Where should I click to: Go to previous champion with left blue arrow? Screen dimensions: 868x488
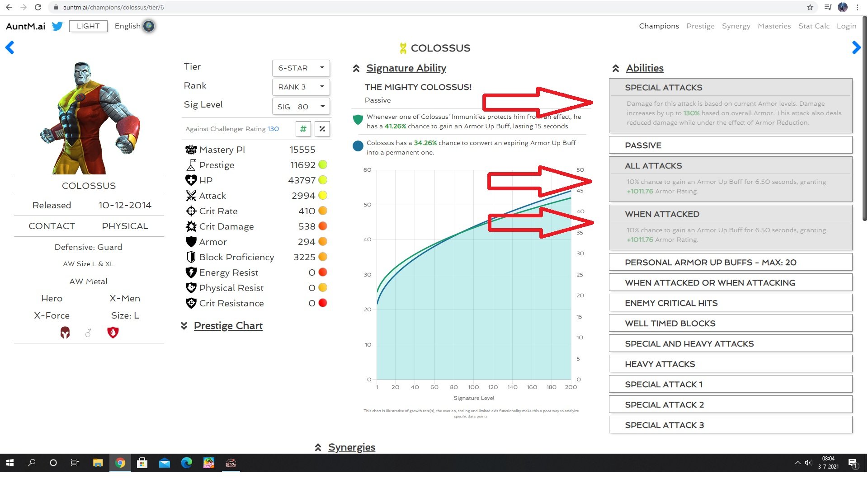click(10, 47)
